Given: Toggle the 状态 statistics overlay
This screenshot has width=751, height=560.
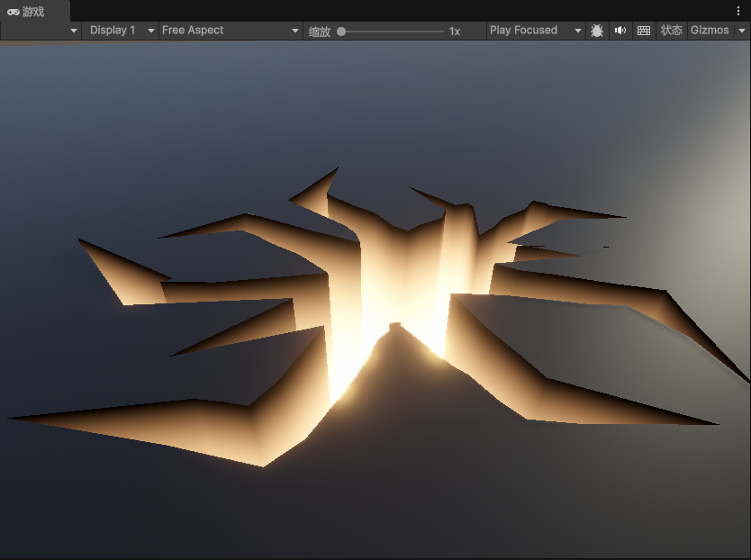Looking at the screenshot, I should pyautogui.click(x=672, y=30).
